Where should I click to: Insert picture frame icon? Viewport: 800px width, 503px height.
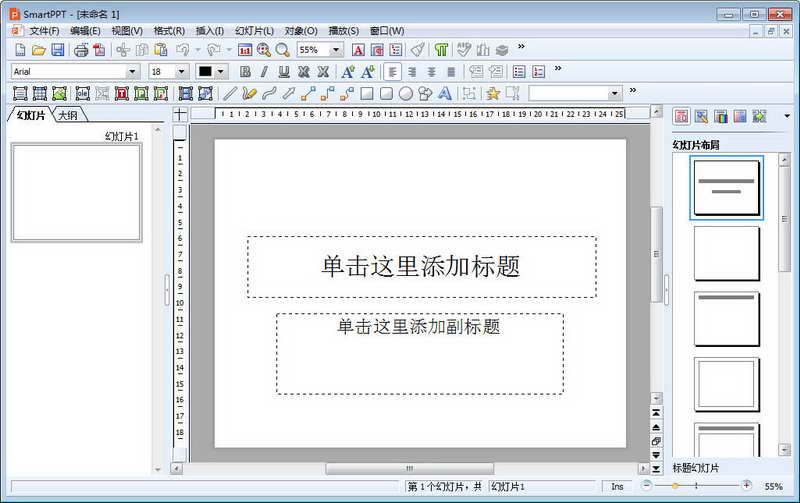(x=59, y=93)
